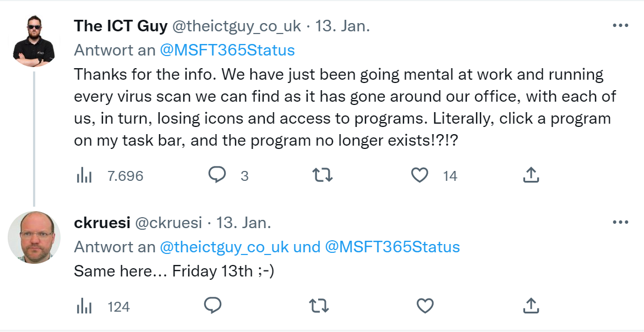Open The ICT Guy display name

(x=121, y=26)
